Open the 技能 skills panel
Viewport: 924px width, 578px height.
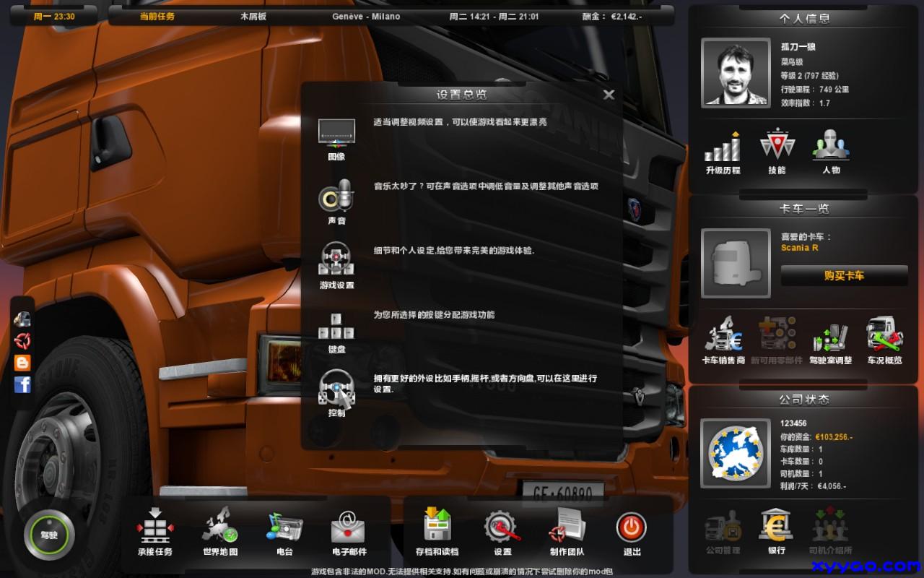(x=778, y=148)
